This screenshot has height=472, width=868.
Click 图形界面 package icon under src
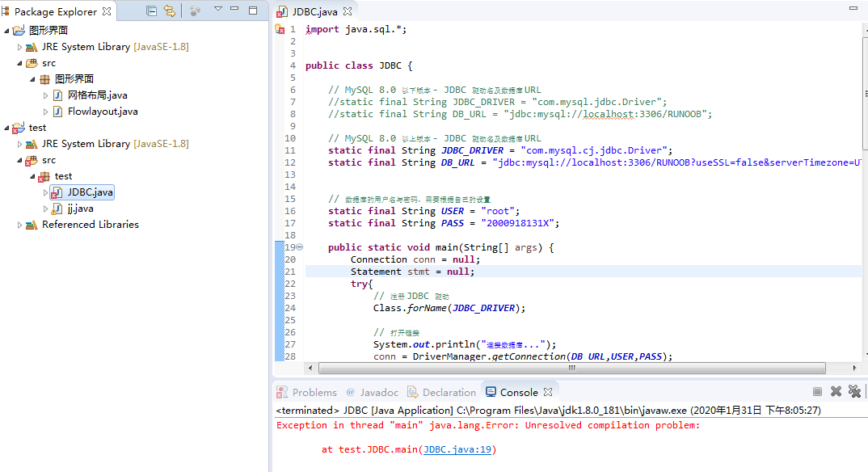(44, 79)
